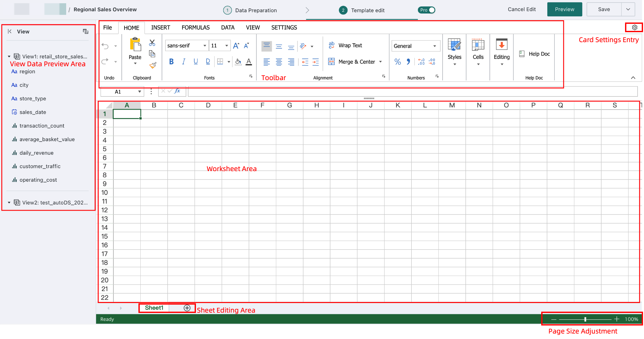Screen dimensions: 644x339
Task: Click the Redo arrow icon
Action: [105, 61]
